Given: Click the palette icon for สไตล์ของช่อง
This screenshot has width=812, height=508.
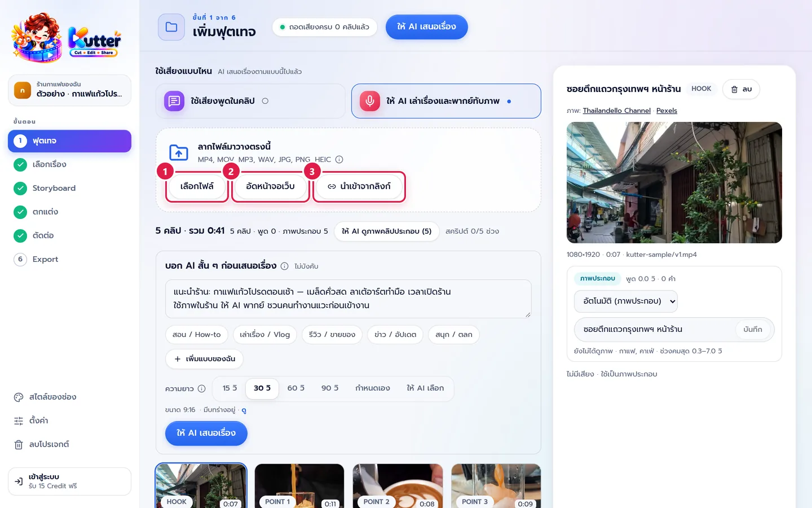Looking at the screenshot, I should pos(19,397).
